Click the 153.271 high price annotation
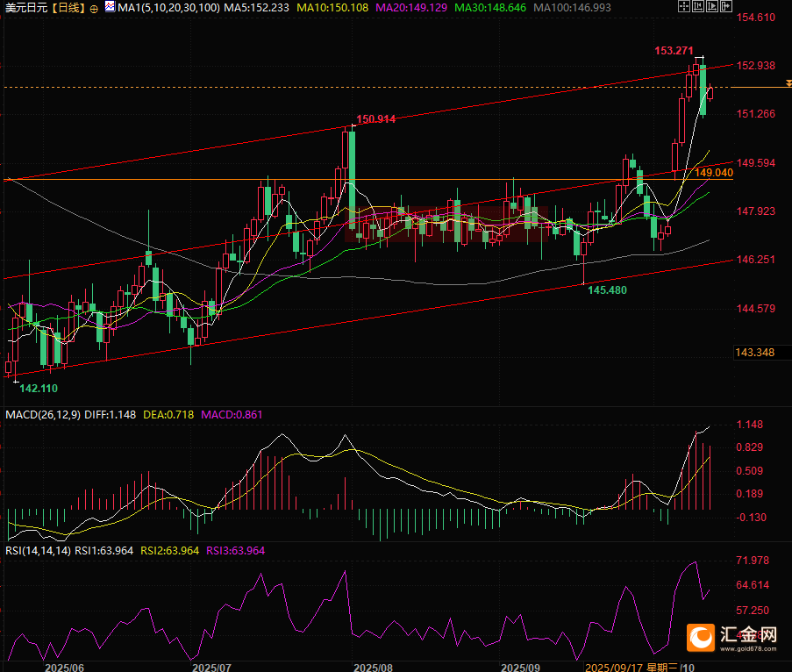This screenshot has width=792, height=672. (674, 50)
